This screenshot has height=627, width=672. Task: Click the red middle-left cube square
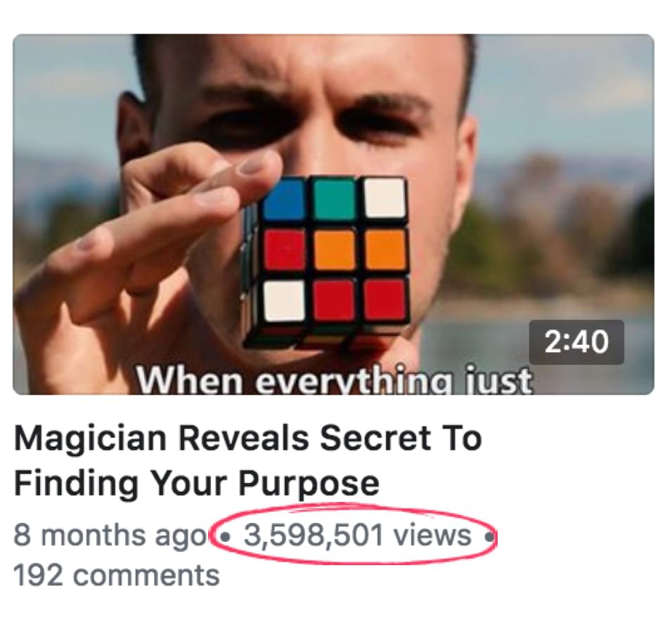coord(284,250)
